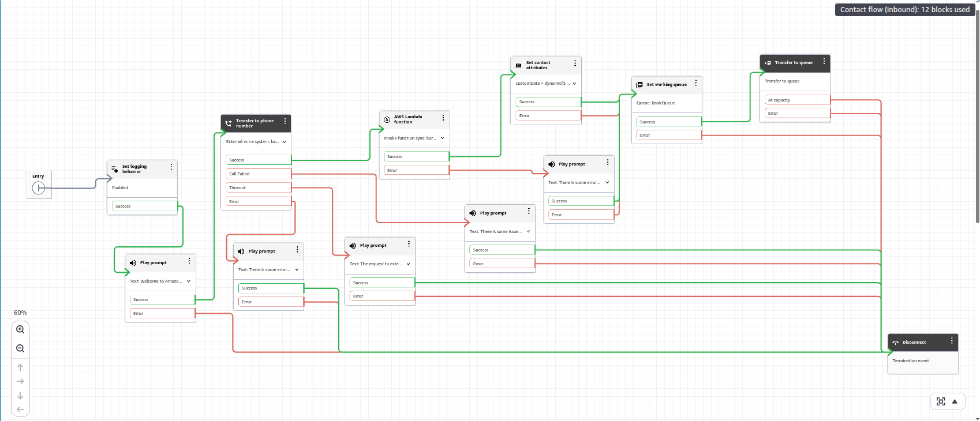This screenshot has width=980, height=421.
Task: Open the AWS Lambda function block's three-dot menu
Action: pyautogui.click(x=443, y=118)
